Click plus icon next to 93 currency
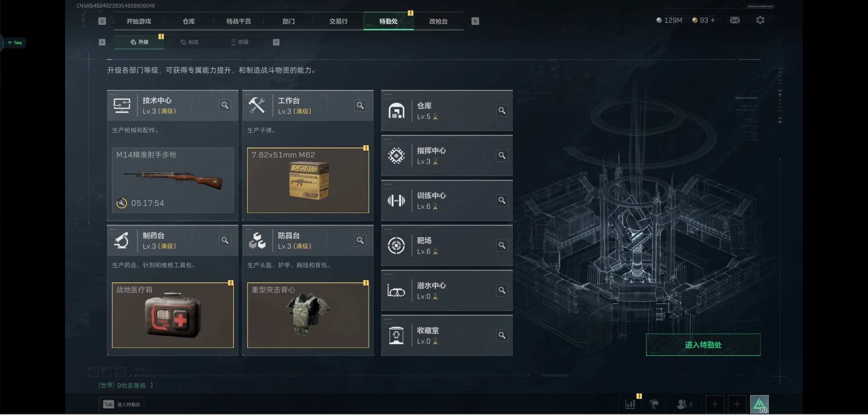Image resolution: width=868 pixels, height=415 pixels. pos(713,20)
